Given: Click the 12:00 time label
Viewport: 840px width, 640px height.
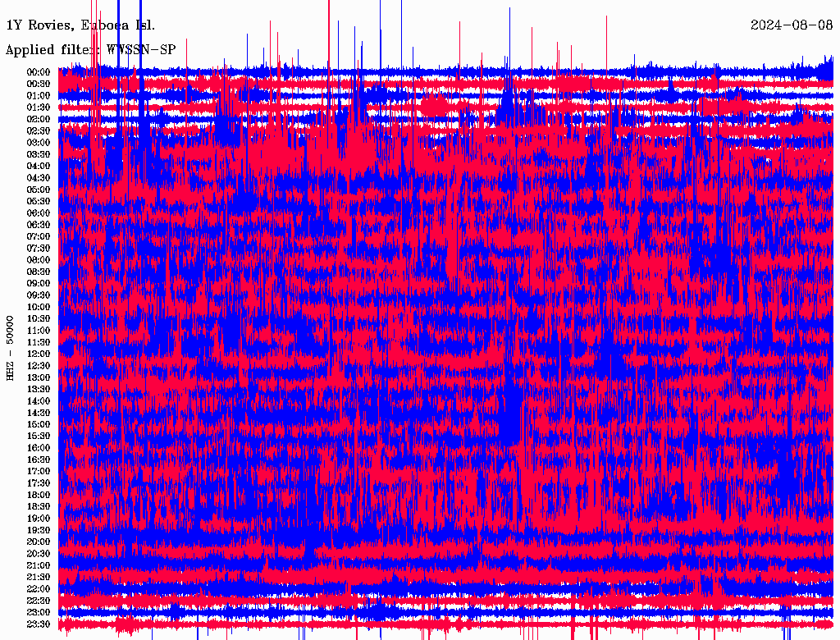Looking at the screenshot, I should (x=39, y=354).
